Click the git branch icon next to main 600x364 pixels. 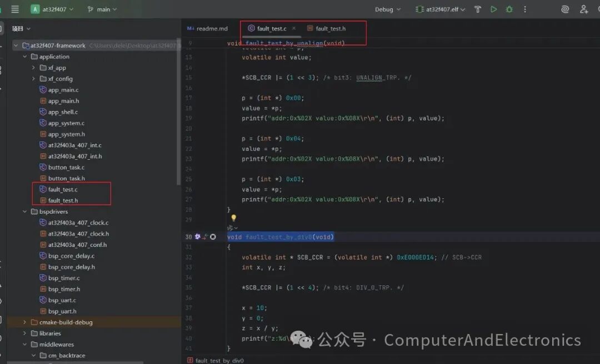click(x=91, y=9)
